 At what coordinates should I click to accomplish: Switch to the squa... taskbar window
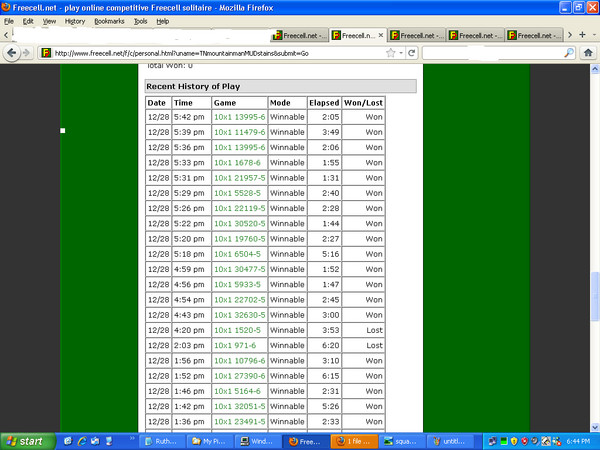coord(401,441)
